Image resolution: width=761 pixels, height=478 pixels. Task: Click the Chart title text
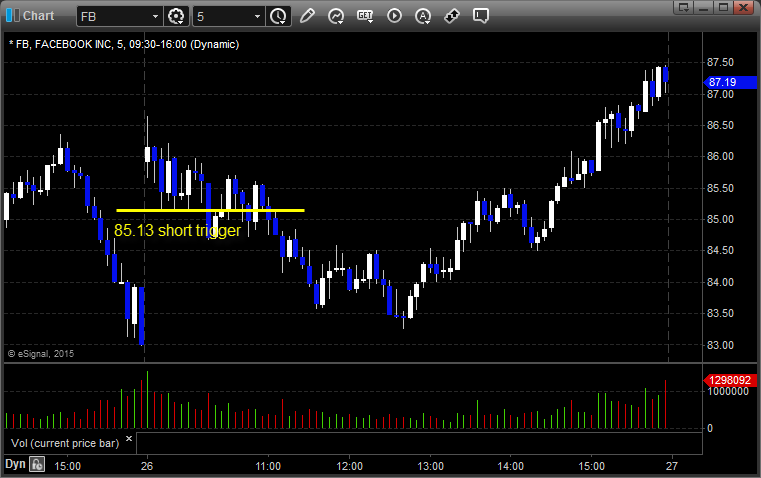[x=38, y=16]
